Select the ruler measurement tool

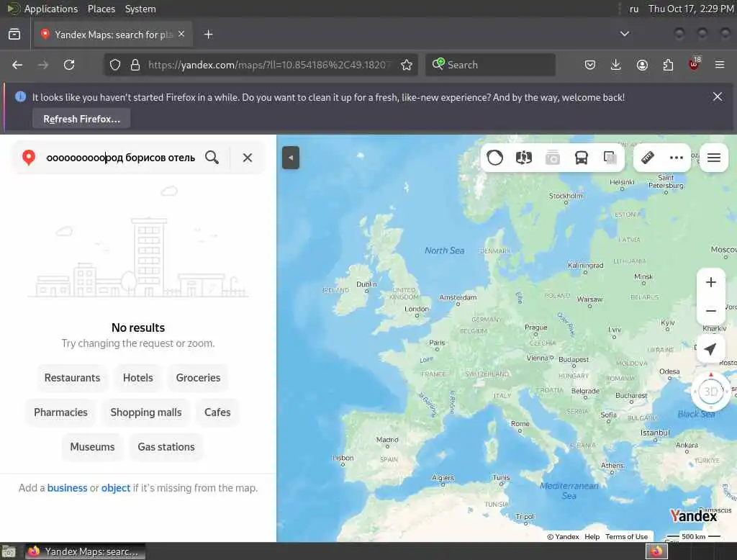click(x=648, y=158)
